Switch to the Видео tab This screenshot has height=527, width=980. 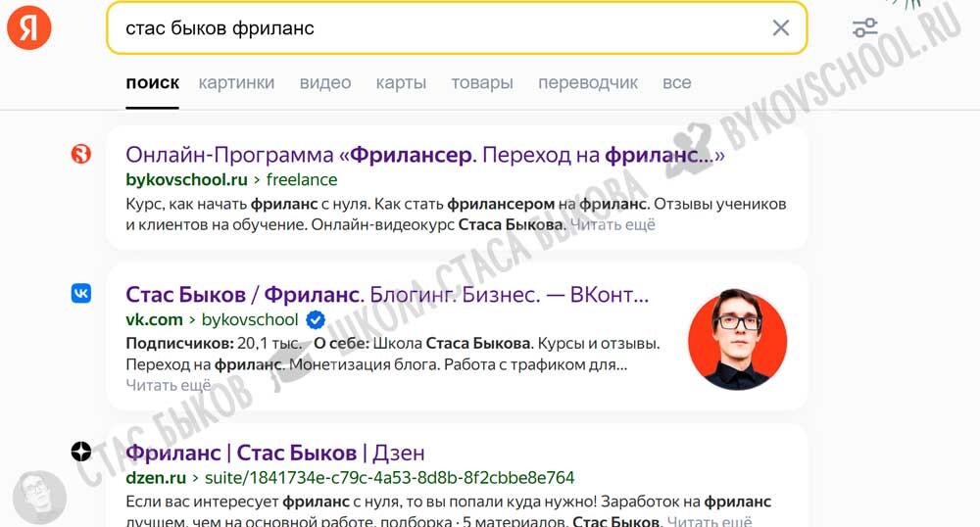[325, 82]
